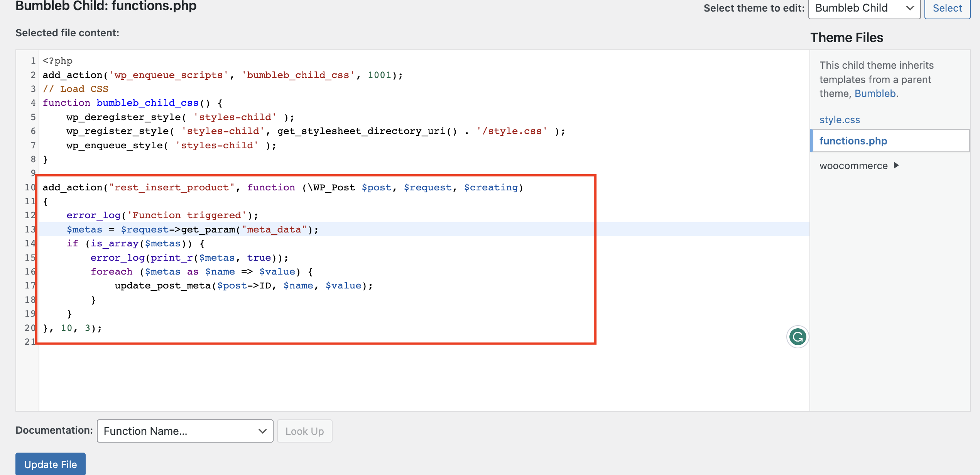Click the Update File button
This screenshot has height=475, width=980.
point(51,464)
